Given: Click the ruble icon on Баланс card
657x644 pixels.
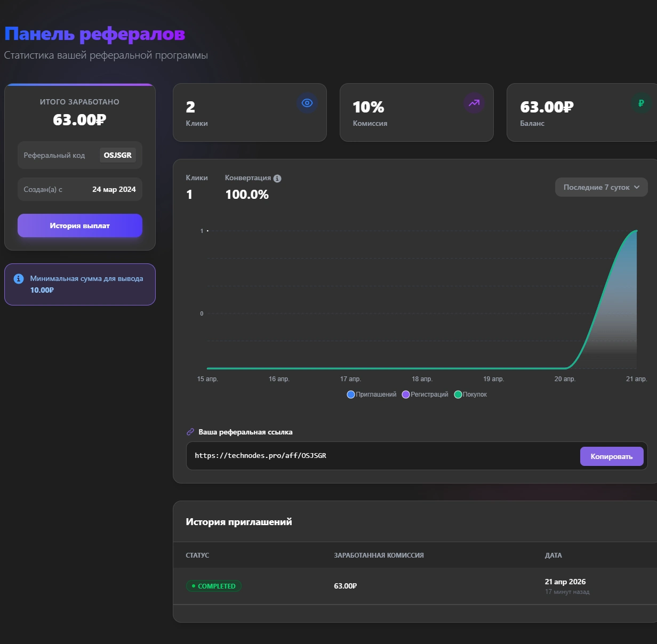Looking at the screenshot, I should [x=641, y=103].
